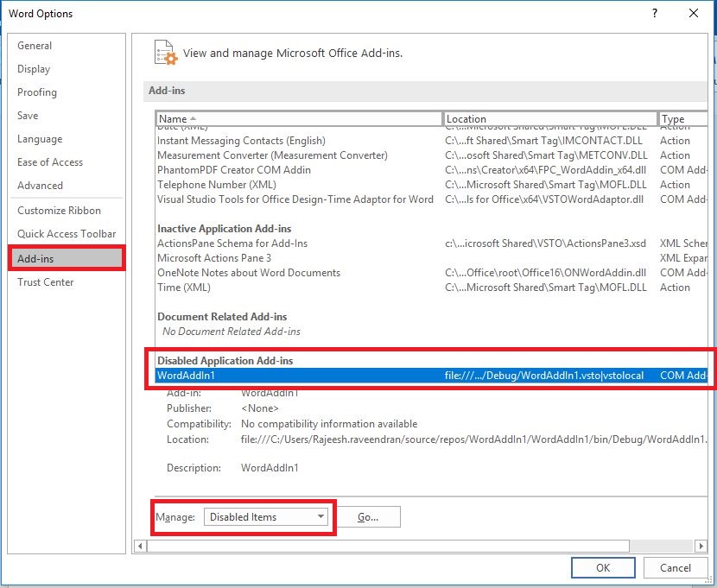
Task: Click the WordAddIn1.vsto|vstolocal location cell
Action: click(x=544, y=376)
